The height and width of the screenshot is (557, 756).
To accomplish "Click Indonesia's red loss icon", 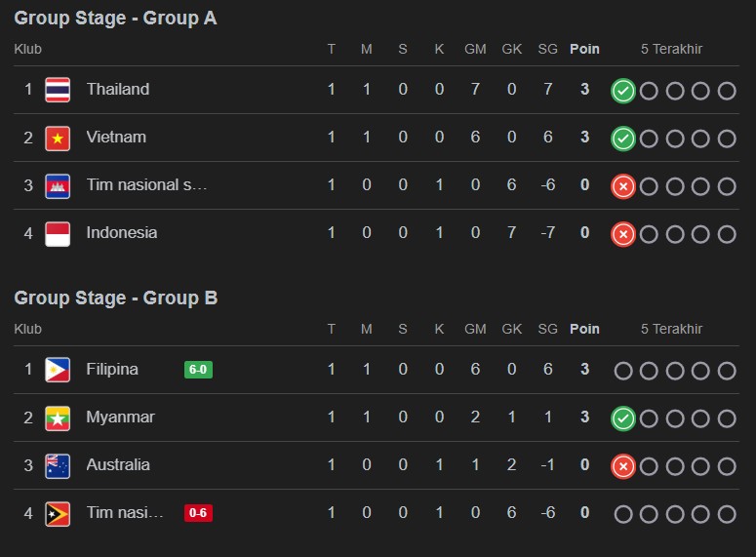I will click(x=623, y=234).
